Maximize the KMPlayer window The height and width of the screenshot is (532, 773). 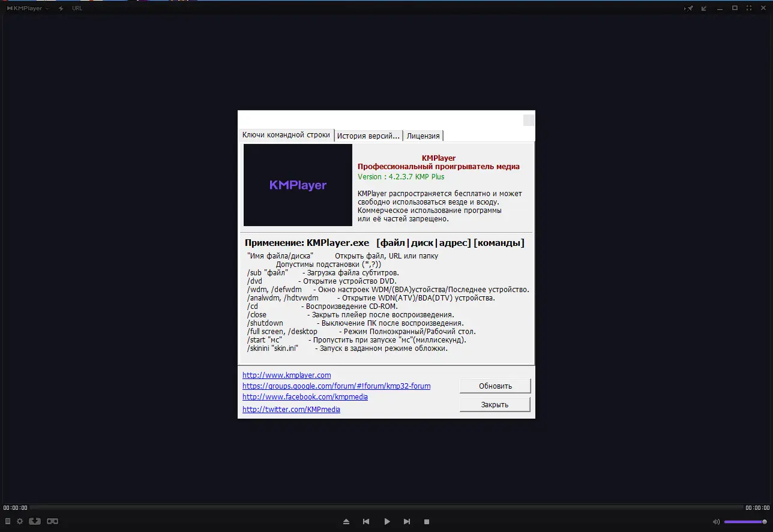[735, 8]
